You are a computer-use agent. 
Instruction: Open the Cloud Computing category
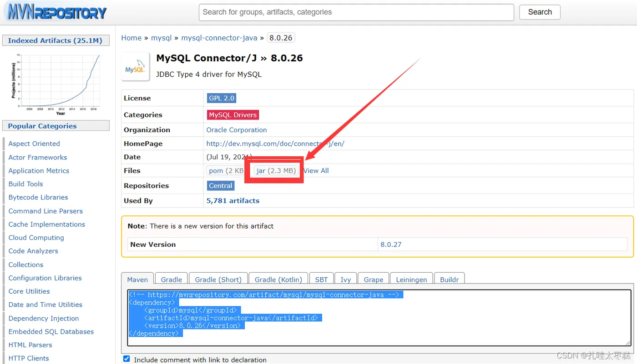(36, 237)
